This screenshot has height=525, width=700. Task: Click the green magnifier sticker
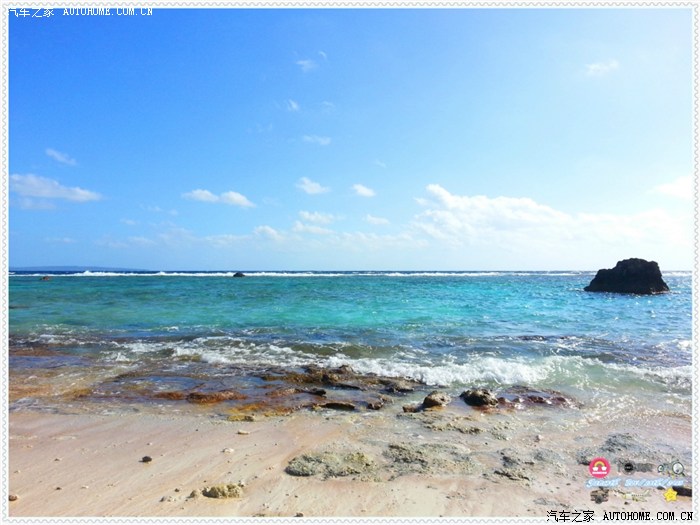(677, 468)
